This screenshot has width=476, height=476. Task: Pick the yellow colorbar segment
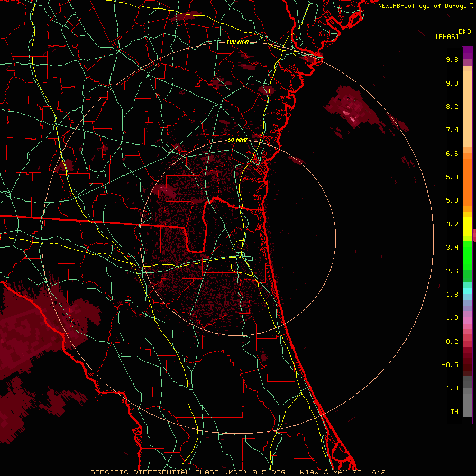point(467,226)
